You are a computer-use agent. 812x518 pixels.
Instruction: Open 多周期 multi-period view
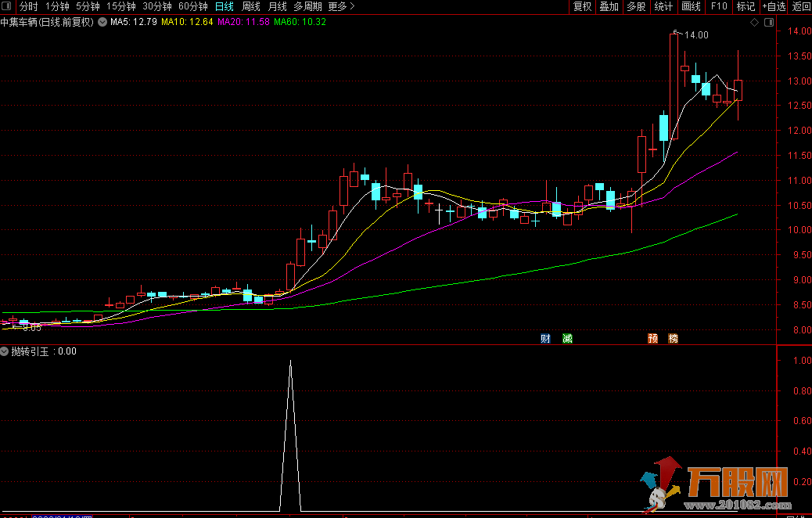click(307, 6)
